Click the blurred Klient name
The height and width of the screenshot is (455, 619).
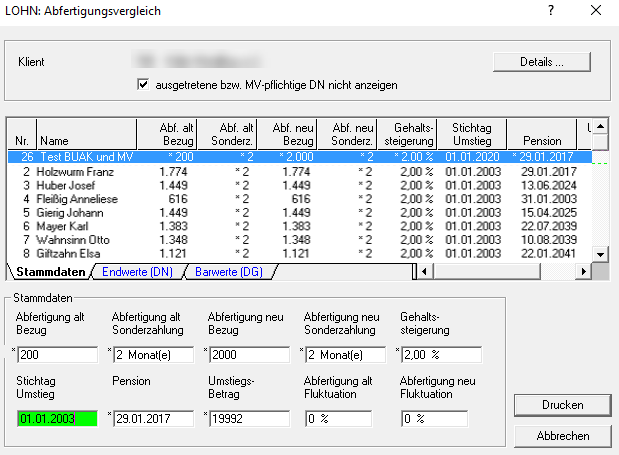coord(197,61)
